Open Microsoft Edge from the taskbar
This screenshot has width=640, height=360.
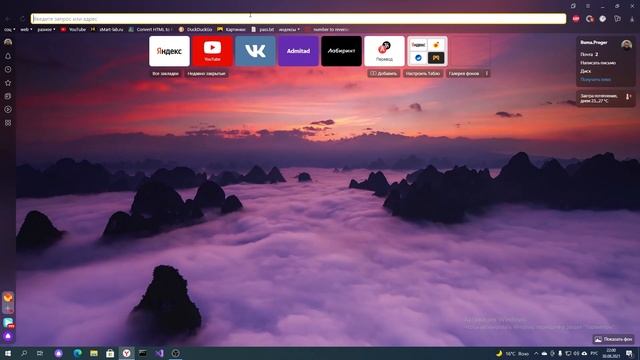pyautogui.click(x=78, y=353)
